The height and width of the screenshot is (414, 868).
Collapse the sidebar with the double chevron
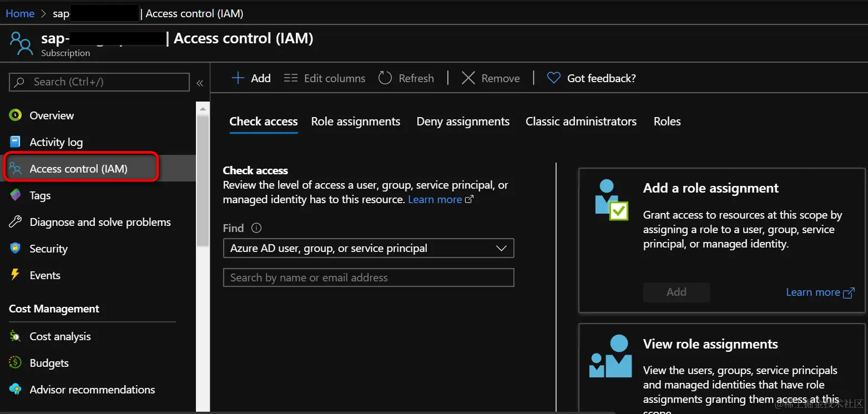tap(200, 83)
